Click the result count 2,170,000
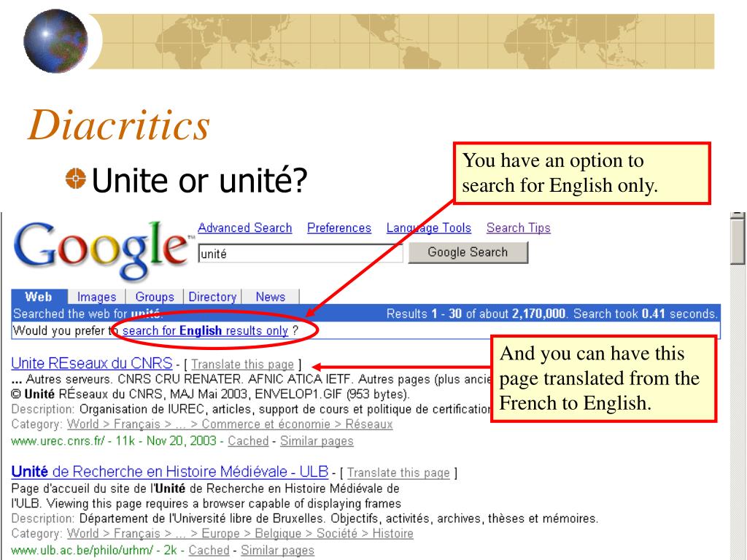The width and height of the screenshot is (747, 560). point(538,314)
